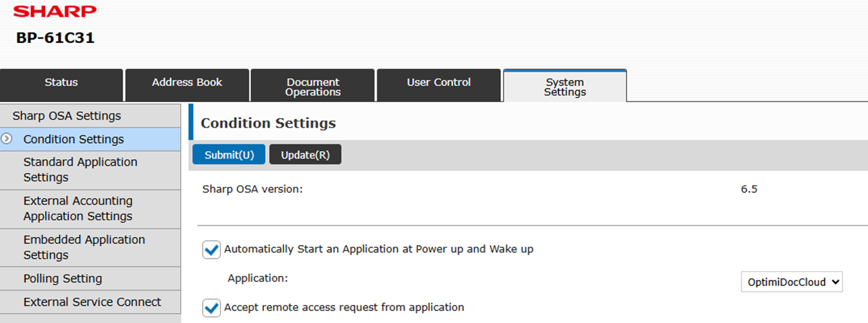Viewport: 868px width, 323px height.
Task: Click the Update(R) button
Action: click(305, 155)
